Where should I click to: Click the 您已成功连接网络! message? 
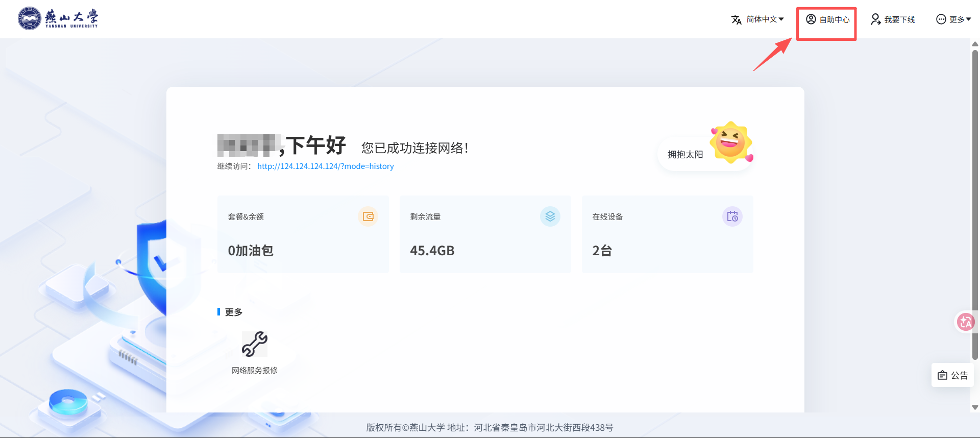[x=414, y=148]
